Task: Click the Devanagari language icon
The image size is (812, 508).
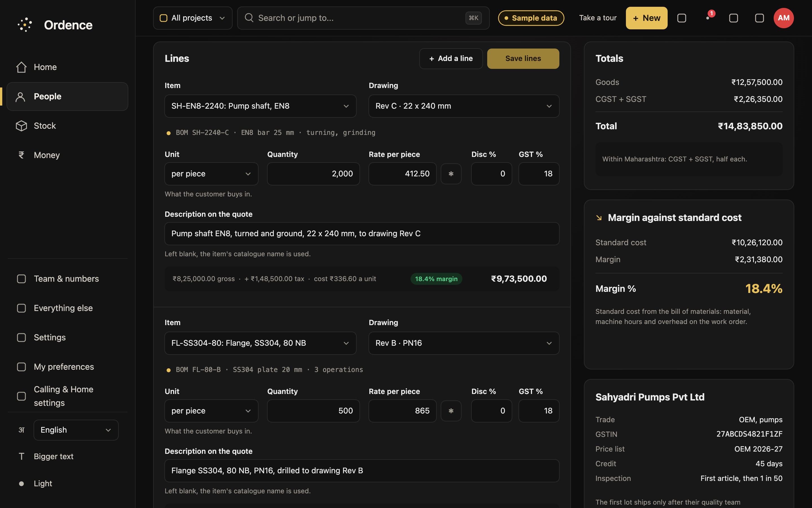Action: (21, 430)
